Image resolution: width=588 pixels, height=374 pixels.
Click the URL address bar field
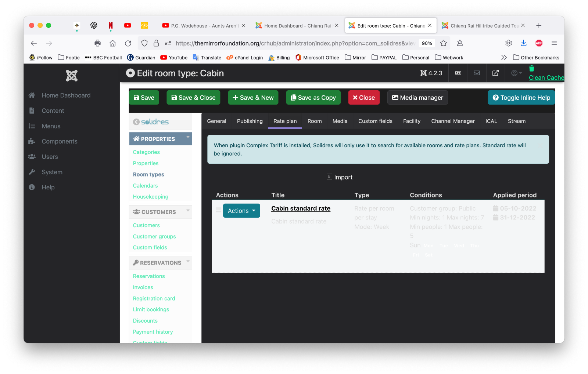tap(294, 43)
